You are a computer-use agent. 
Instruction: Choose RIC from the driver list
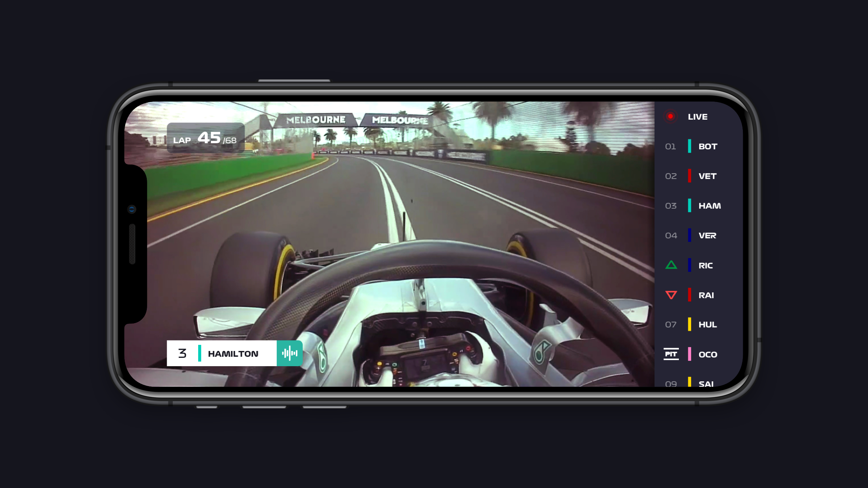click(705, 266)
